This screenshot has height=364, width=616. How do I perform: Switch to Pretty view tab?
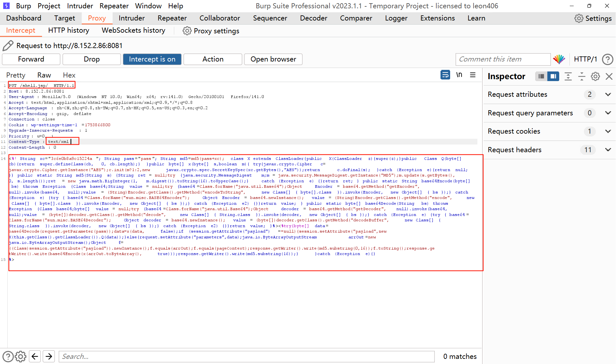point(16,75)
